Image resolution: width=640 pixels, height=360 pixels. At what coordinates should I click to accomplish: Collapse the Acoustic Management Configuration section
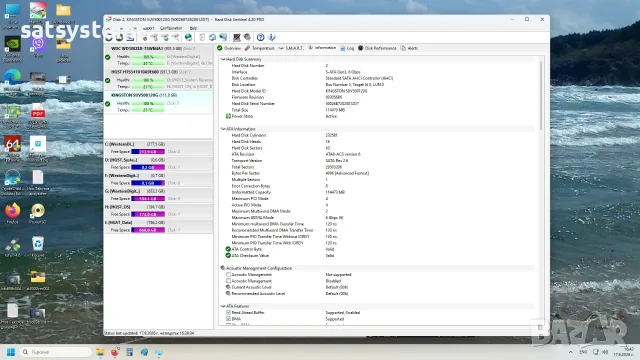(223, 268)
